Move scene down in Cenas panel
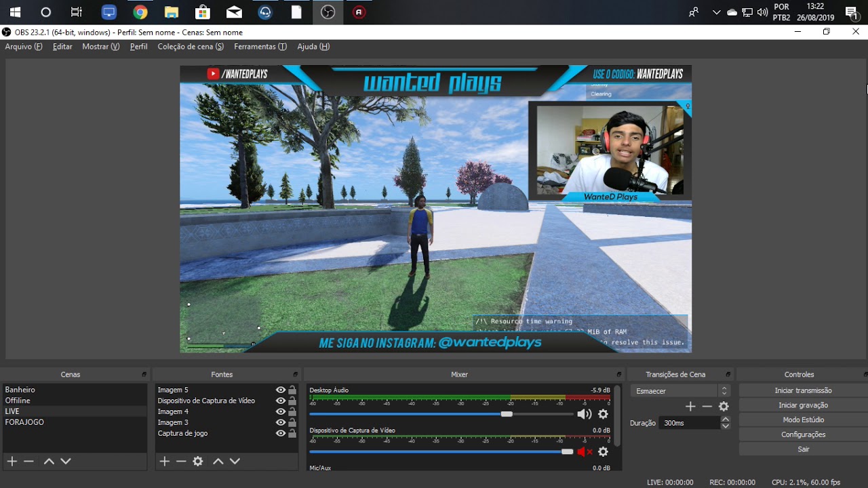 [x=66, y=461]
